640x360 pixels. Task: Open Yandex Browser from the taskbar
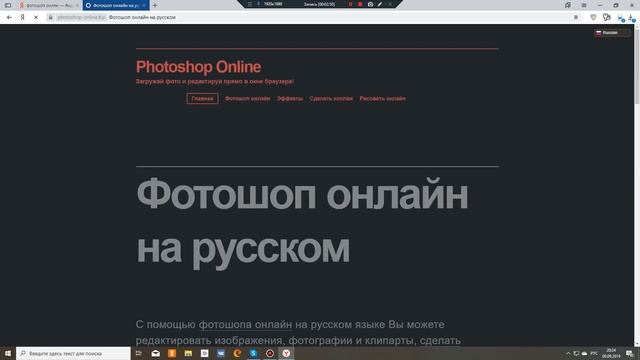286,353
